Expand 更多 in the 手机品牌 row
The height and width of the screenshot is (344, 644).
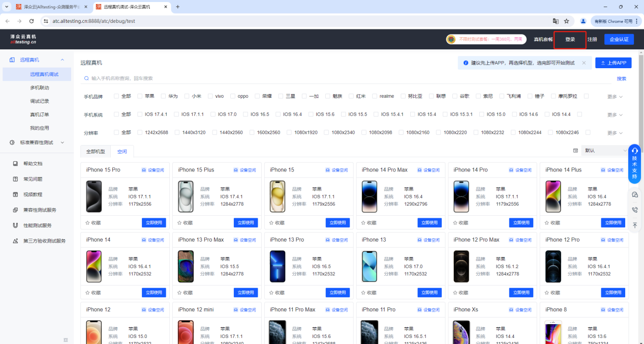pos(615,97)
